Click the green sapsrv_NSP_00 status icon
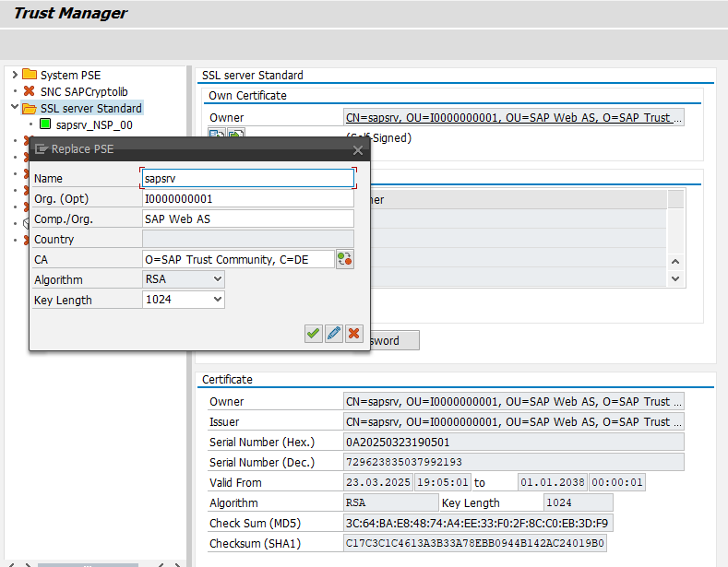 click(45, 124)
